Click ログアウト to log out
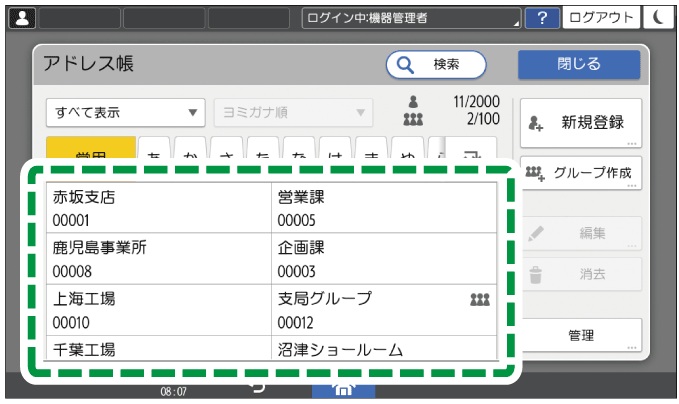This screenshot has width=679, height=404. [x=601, y=18]
